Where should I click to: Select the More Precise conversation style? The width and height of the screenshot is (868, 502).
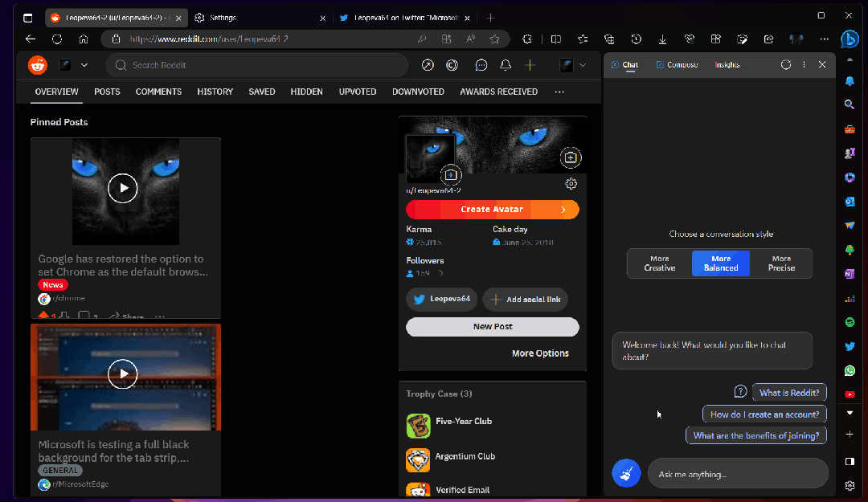pyautogui.click(x=780, y=263)
